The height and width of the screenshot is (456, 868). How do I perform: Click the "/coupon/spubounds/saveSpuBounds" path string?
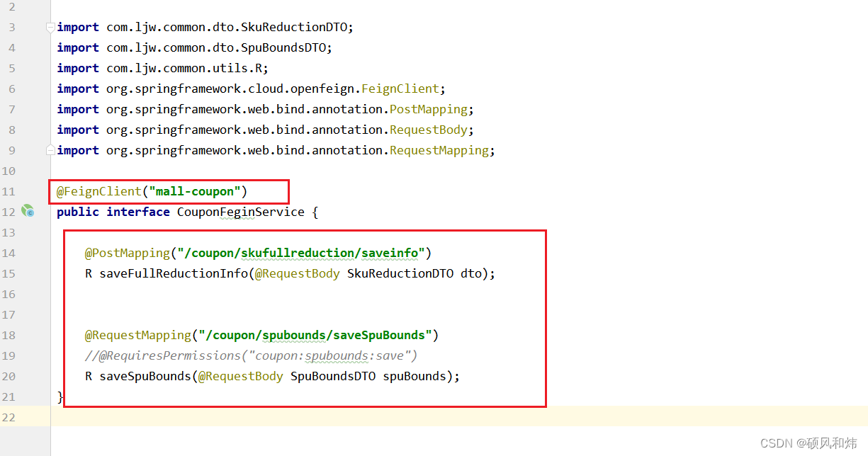315,335
